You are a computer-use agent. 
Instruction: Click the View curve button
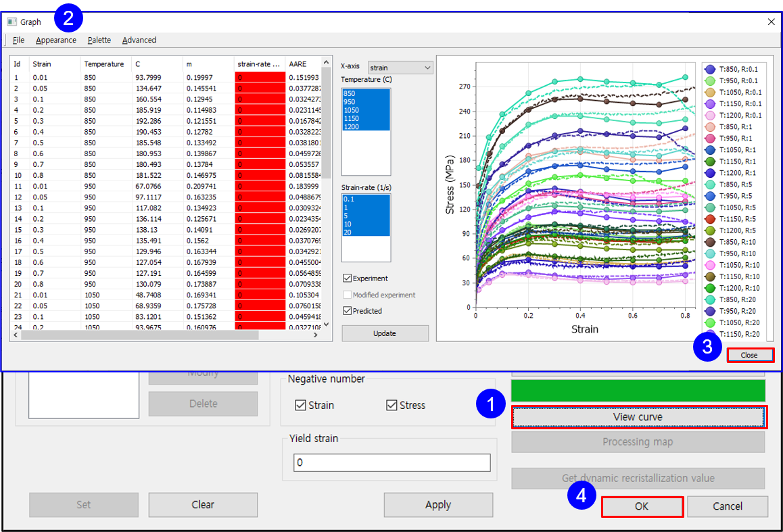[638, 416]
